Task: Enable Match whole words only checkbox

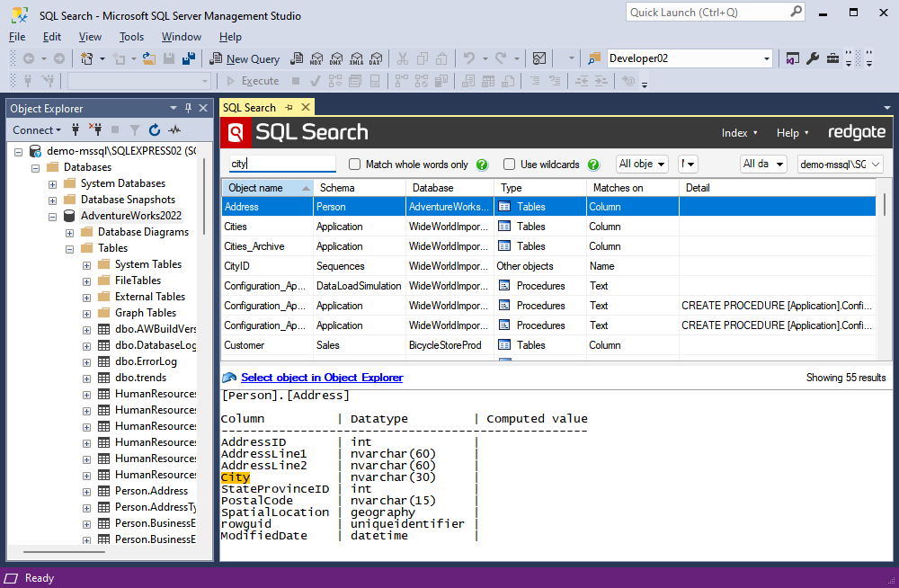Action: click(x=355, y=165)
